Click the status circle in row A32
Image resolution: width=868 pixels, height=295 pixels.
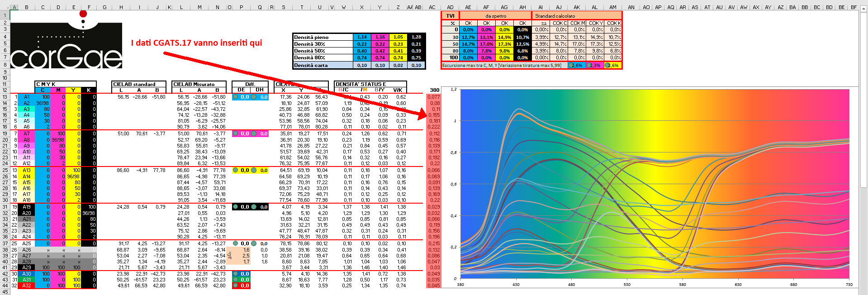tap(236, 285)
